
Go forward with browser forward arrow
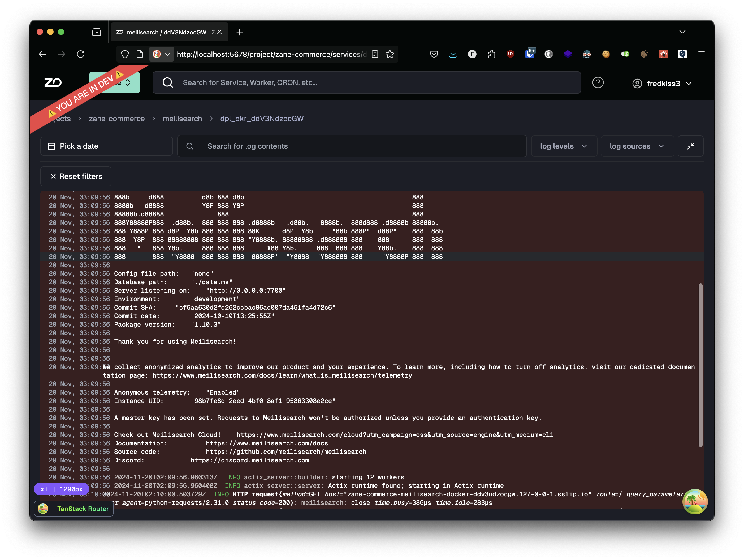coord(62,54)
